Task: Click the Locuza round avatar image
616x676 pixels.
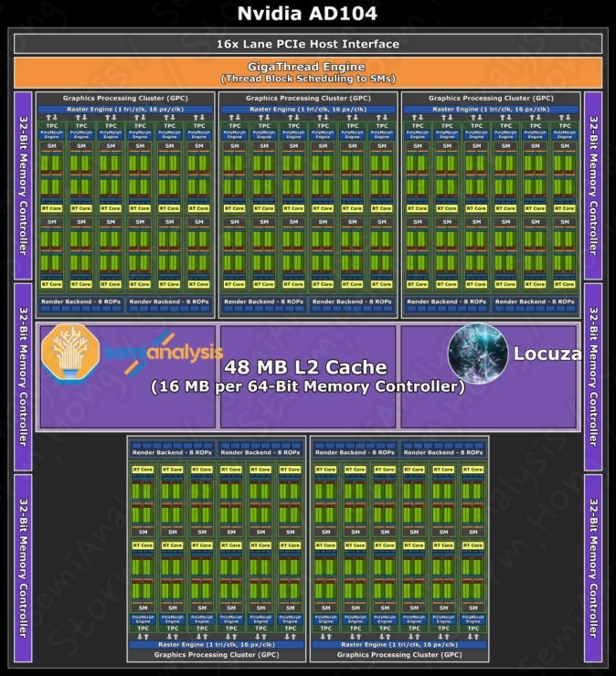Action: pyautogui.click(x=478, y=354)
